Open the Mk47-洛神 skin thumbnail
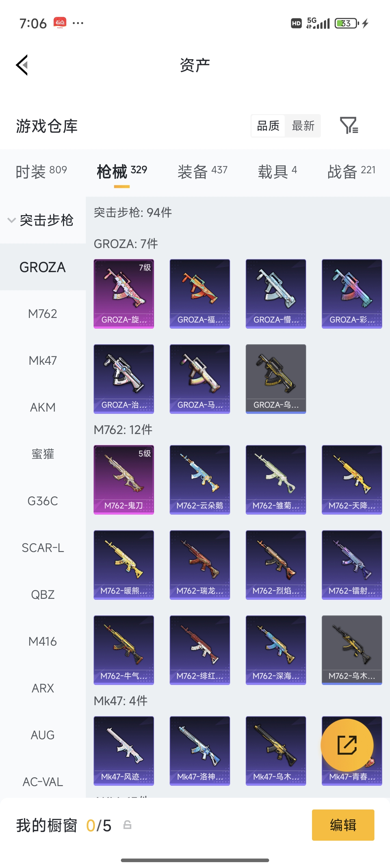Viewport: 390px width, 868px height. pyautogui.click(x=200, y=751)
